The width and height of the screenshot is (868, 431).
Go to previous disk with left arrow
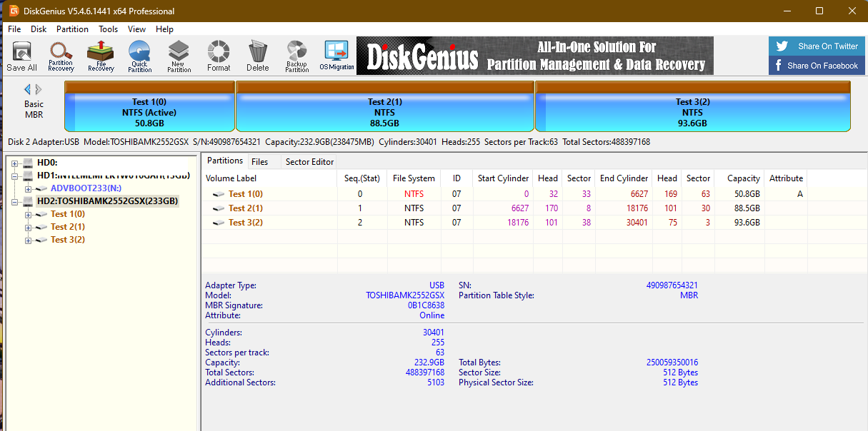(x=28, y=89)
